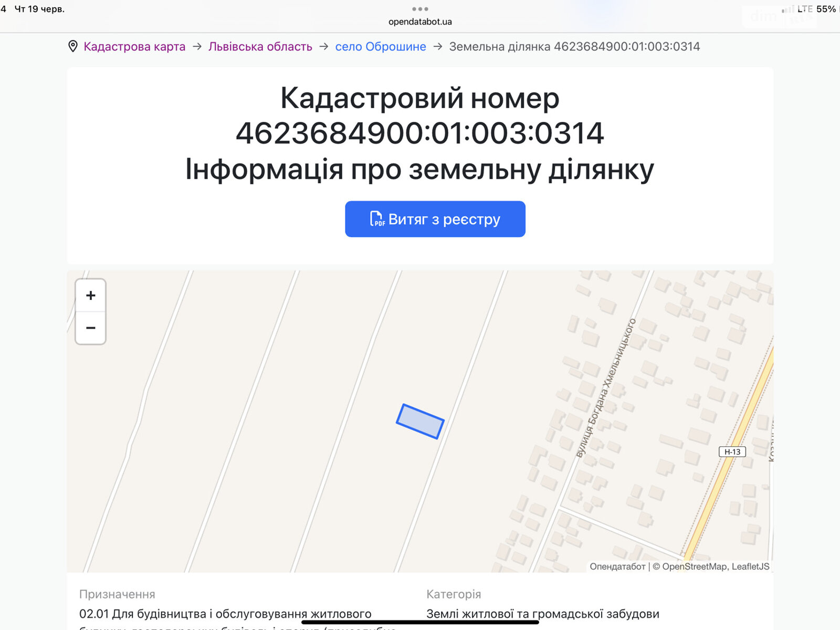Click the map pin icon in the breadcrumb

coord(73,46)
